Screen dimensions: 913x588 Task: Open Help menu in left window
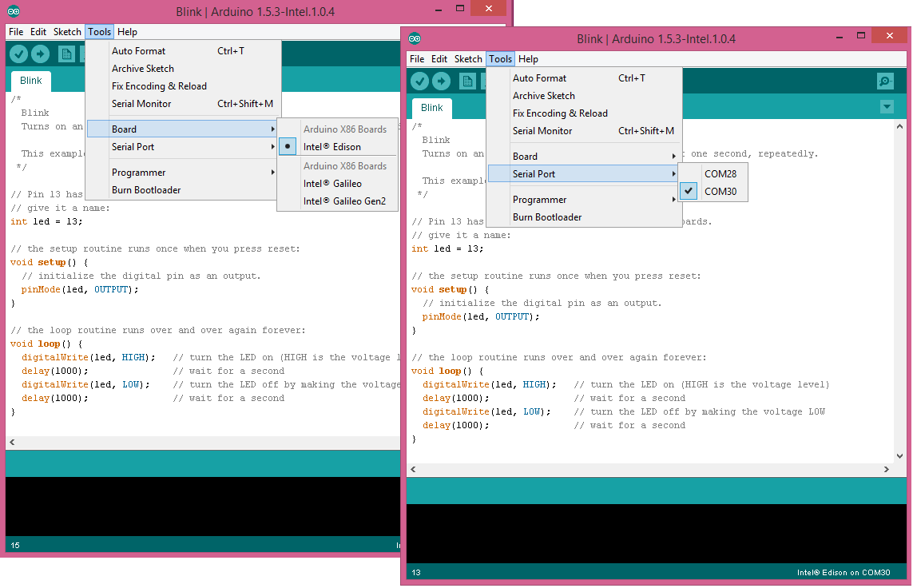pyautogui.click(x=127, y=31)
